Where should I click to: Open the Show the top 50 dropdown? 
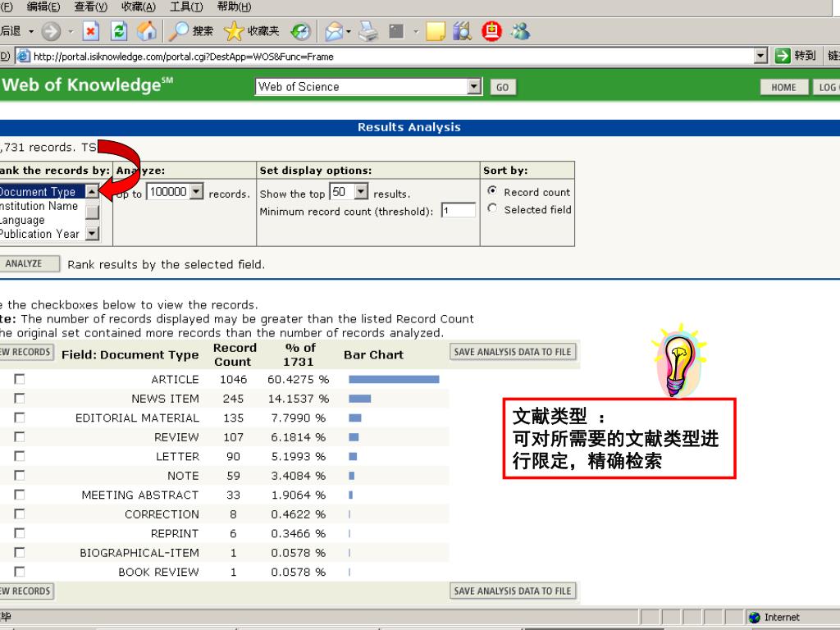click(362, 191)
